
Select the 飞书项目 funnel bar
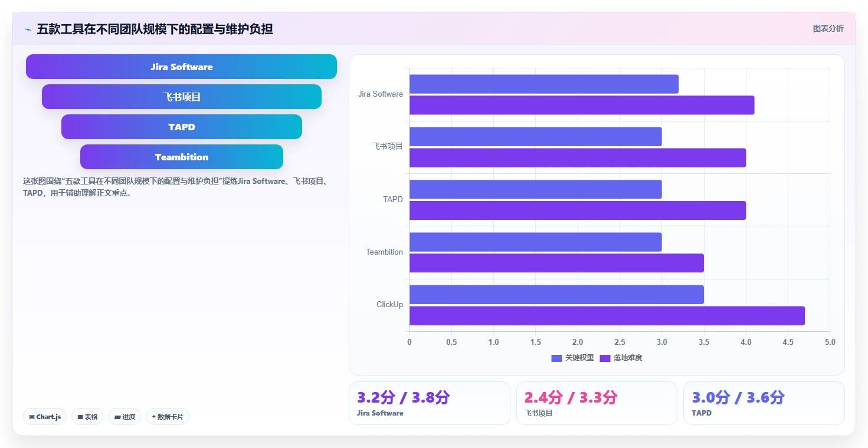[x=182, y=97]
